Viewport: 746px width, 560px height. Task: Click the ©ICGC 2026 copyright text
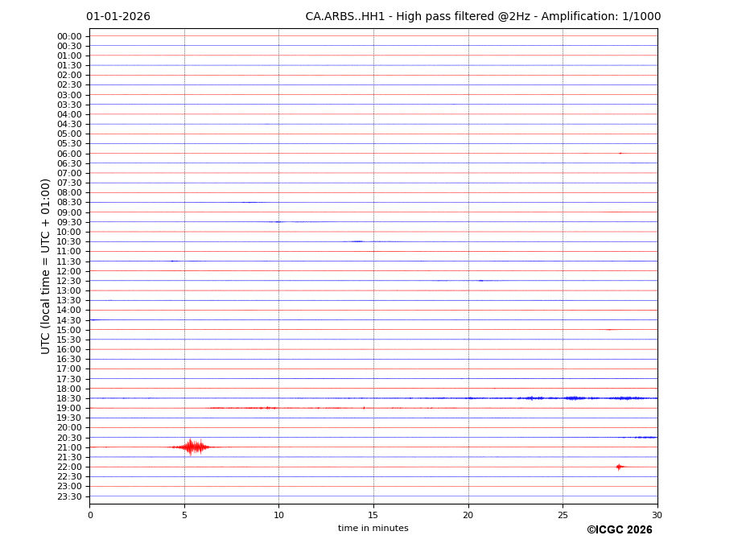click(x=619, y=530)
